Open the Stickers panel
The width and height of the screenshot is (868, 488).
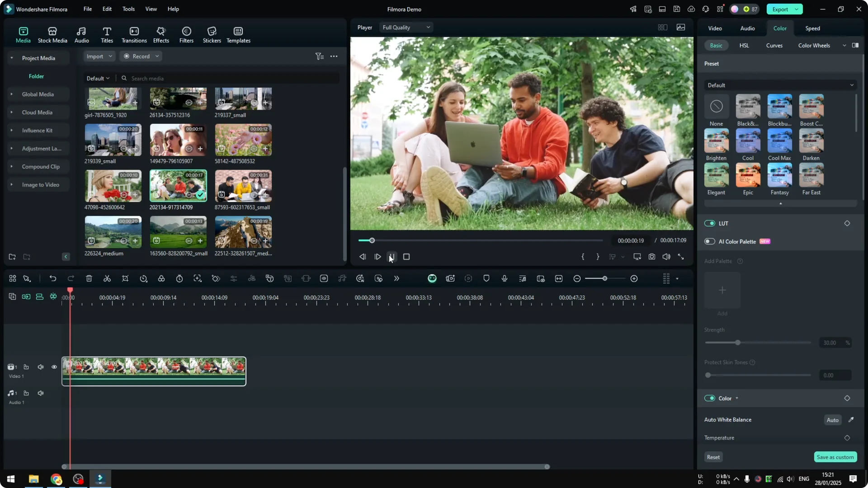pyautogui.click(x=212, y=34)
